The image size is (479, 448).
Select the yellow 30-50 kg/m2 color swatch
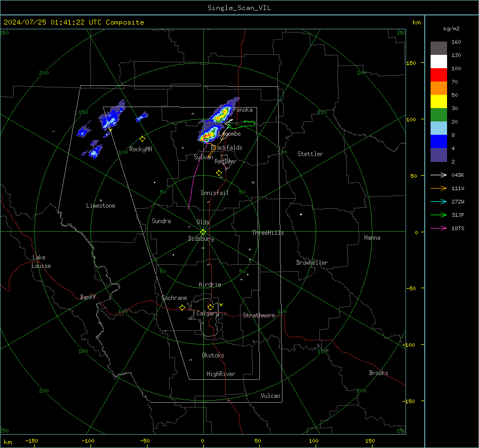[439, 102]
